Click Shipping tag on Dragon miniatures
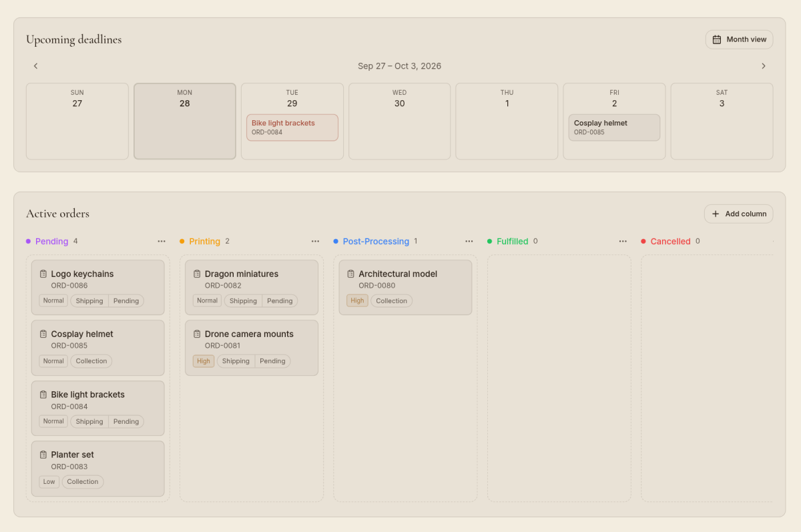Screen dimensions: 801x532 point(243,301)
